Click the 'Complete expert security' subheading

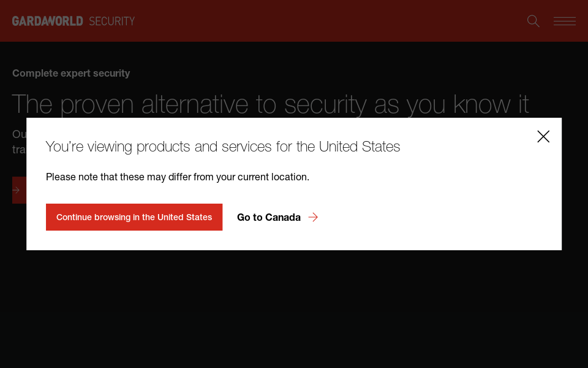[x=71, y=73]
